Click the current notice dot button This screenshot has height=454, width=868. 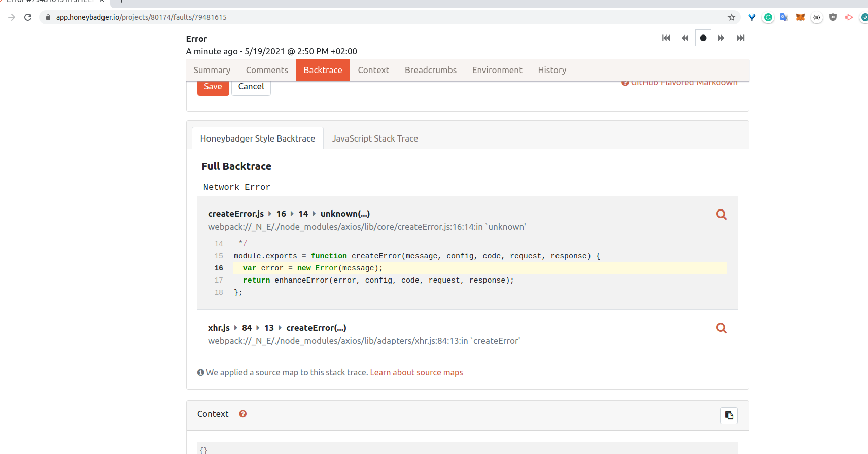[x=703, y=38]
